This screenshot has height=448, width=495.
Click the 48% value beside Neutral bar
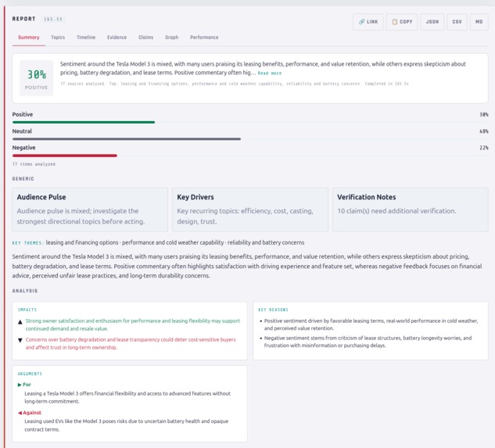click(484, 131)
